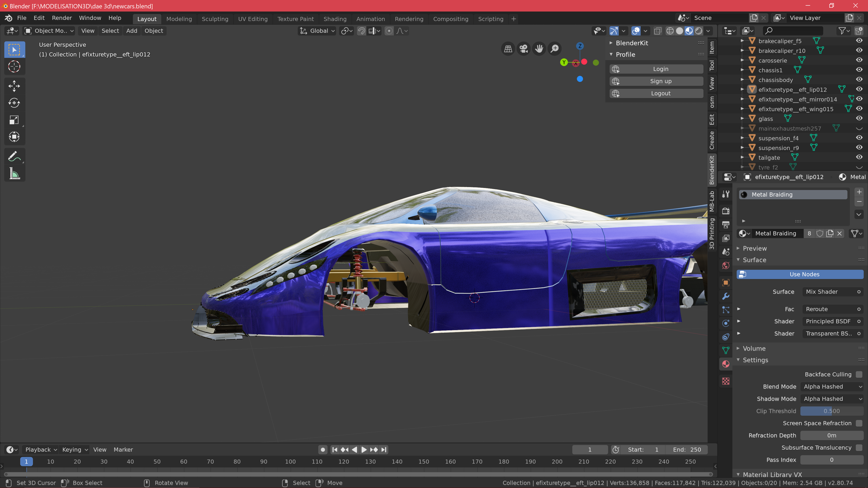Open the Modifiers wrench properties tab
The image size is (868, 488).
point(726,296)
